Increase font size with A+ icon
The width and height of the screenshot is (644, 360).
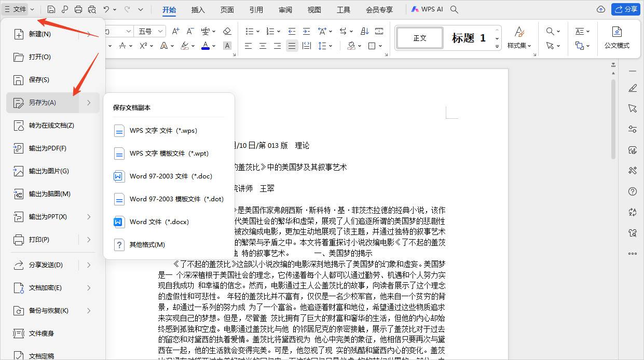coord(175,31)
